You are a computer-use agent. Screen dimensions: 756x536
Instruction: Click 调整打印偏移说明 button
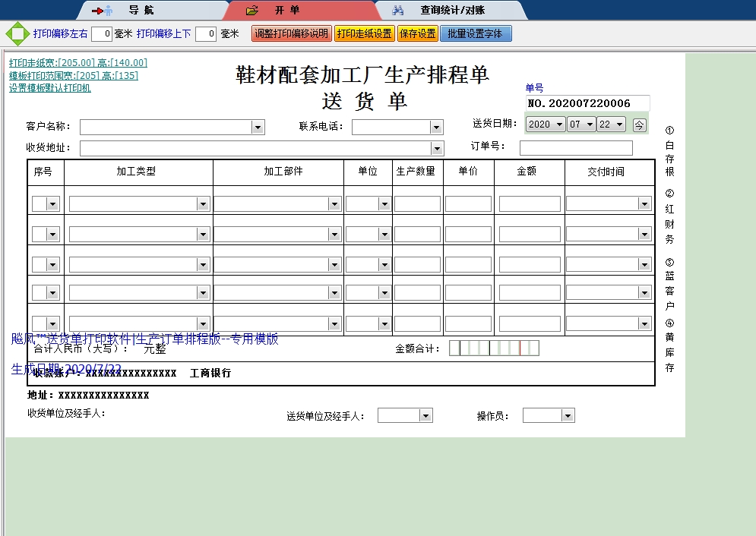[291, 34]
